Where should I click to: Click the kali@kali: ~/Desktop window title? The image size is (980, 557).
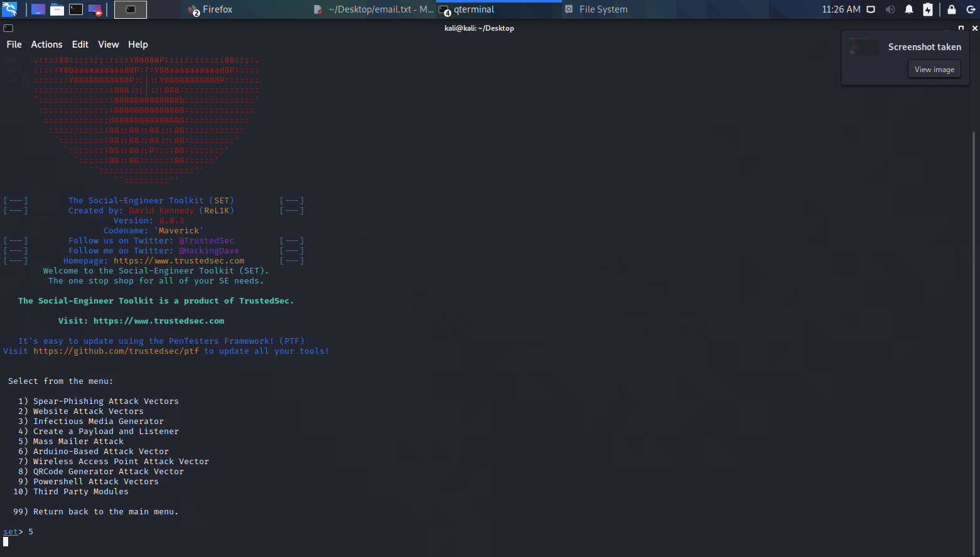479,28
